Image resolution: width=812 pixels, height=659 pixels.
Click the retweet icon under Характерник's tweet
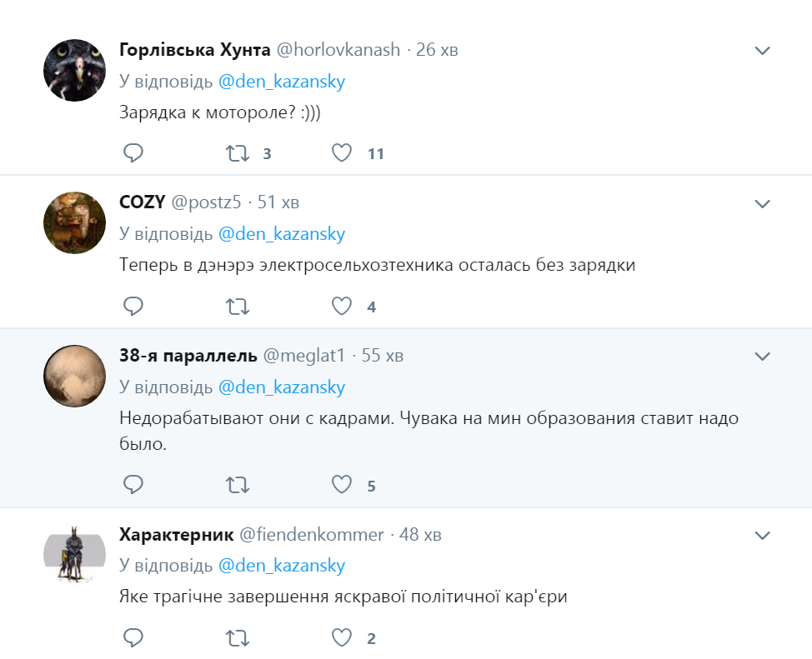[x=236, y=637]
